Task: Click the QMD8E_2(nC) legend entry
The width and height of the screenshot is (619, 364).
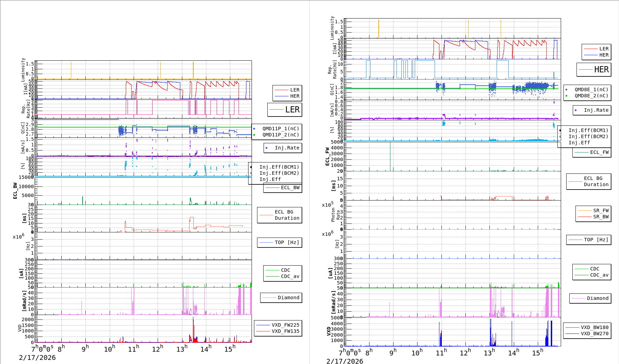Action: [x=591, y=96]
